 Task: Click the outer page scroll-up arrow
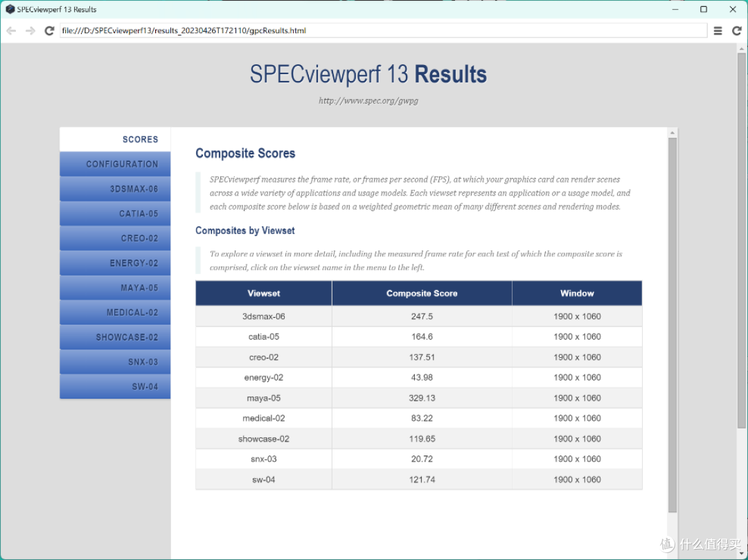[741, 48]
